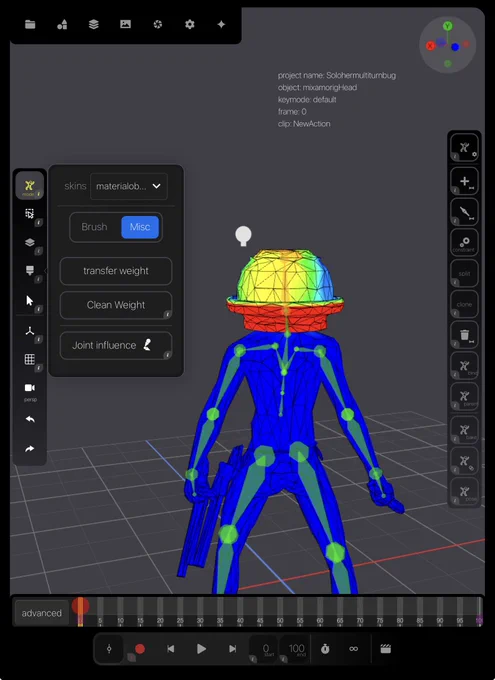Screen dimensions: 495x680
Task: Click the end frame field showing 100
Action: click(295, 649)
